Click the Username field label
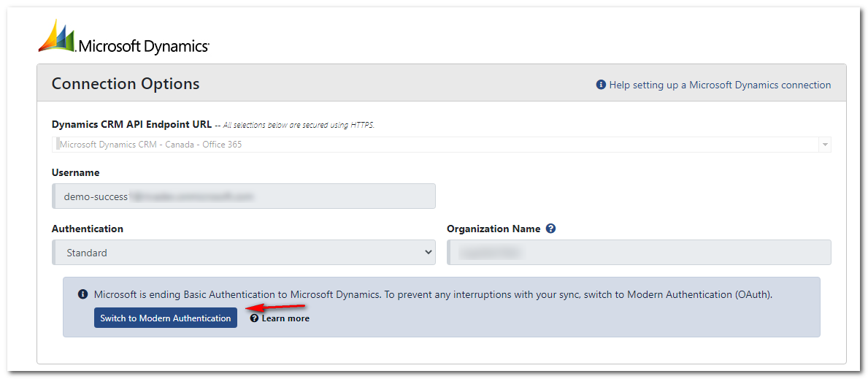 coord(75,172)
